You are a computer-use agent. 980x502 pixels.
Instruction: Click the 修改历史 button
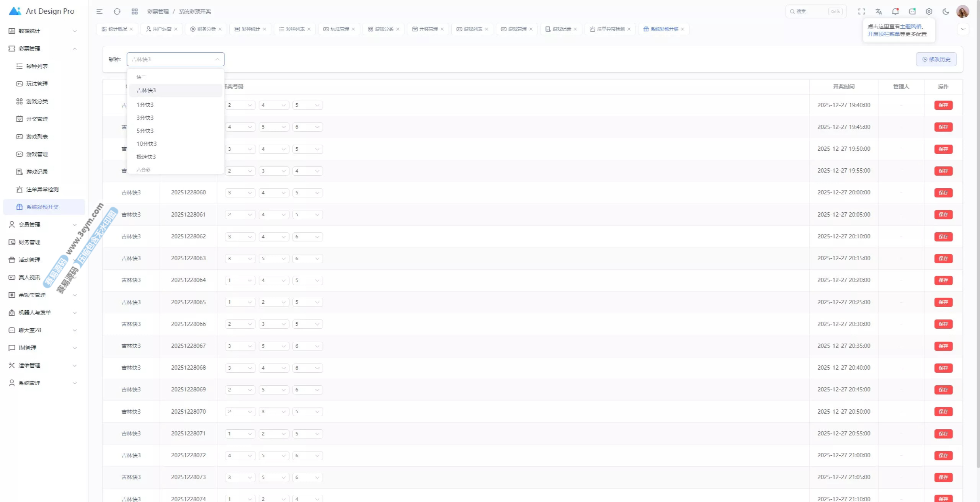[936, 59]
